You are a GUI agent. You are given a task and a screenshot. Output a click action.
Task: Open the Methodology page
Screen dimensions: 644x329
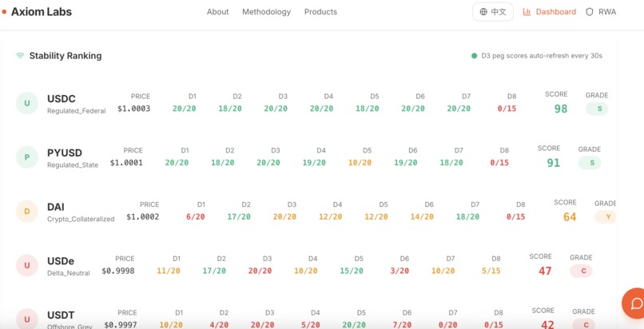point(267,12)
